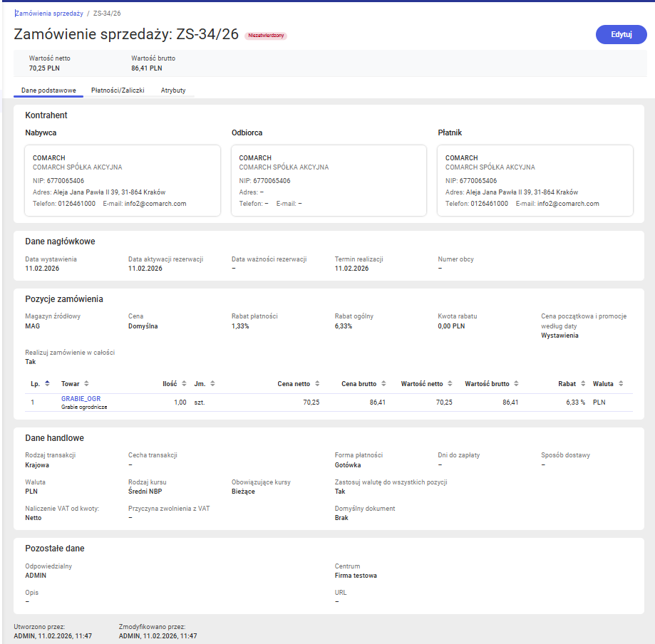Open the GRABIE_OGR product link
The image size is (655, 644).
point(81,398)
